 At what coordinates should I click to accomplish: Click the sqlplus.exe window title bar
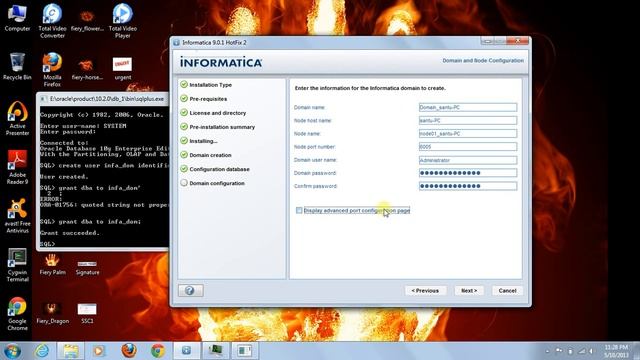104,99
